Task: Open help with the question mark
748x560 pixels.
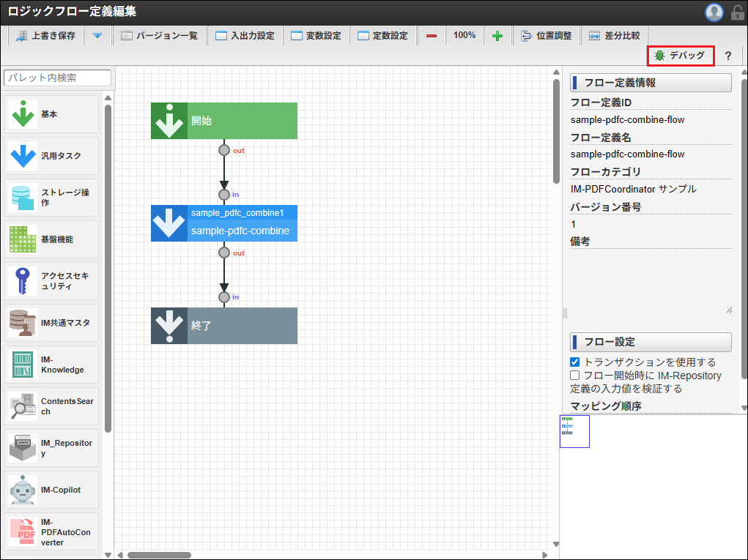Action: [728, 56]
